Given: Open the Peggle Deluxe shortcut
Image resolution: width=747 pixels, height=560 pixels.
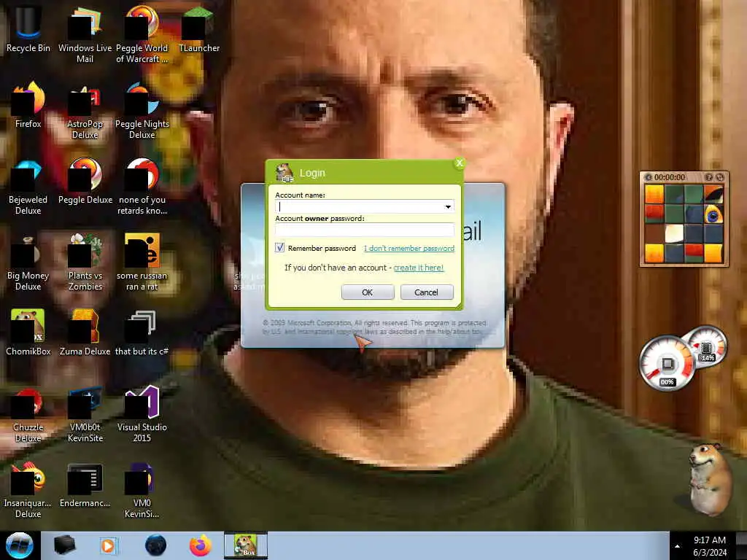Looking at the screenshot, I should pyautogui.click(x=85, y=181).
